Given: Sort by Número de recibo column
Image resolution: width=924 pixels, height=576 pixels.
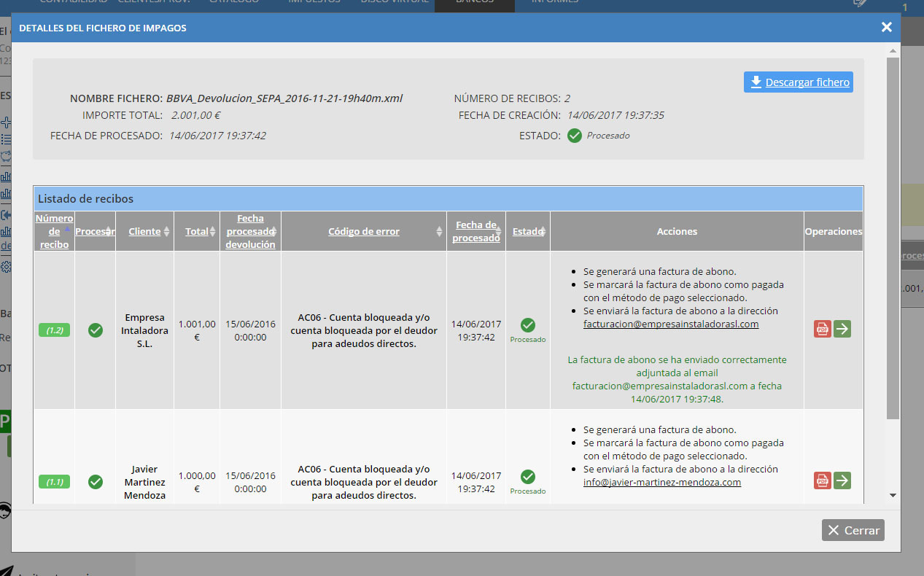Looking at the screenshot, I should click(54, 231).
